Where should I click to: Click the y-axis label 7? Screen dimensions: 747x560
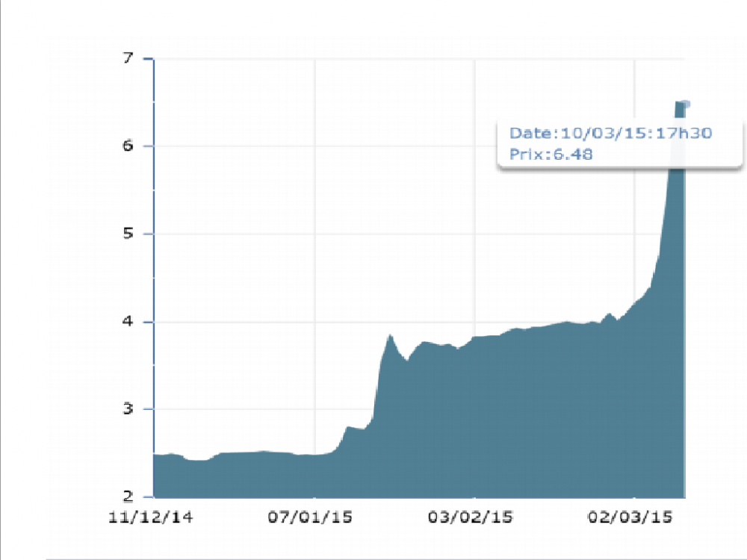coord(128,58)
